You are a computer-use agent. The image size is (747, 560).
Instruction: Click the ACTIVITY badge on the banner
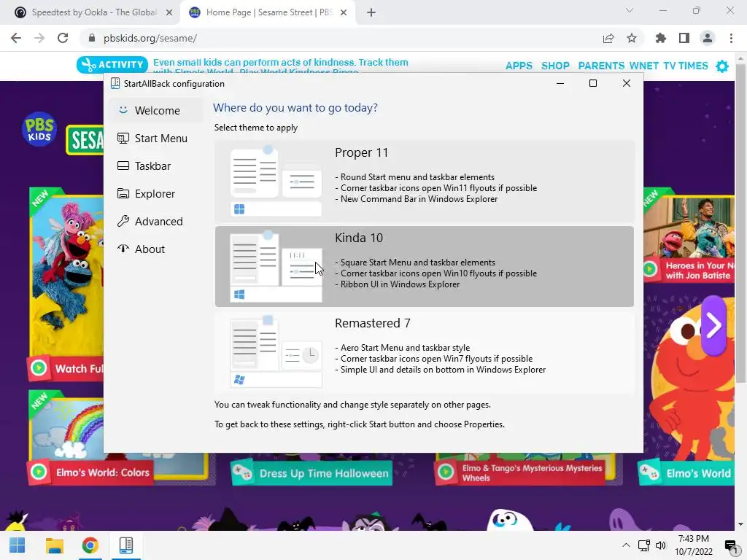click(x=112, y=65)
